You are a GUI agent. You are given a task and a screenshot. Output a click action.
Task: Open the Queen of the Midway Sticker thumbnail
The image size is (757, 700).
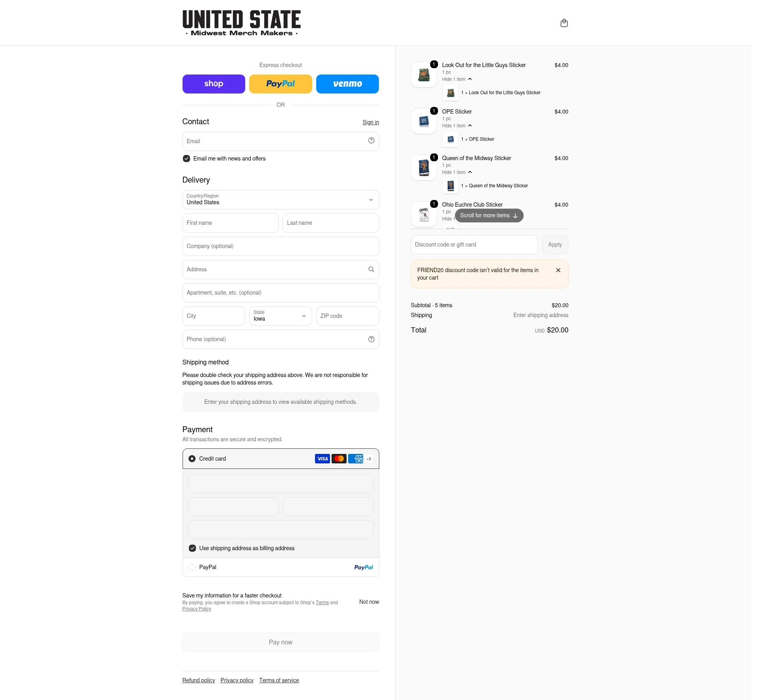(x=423, y=168)
